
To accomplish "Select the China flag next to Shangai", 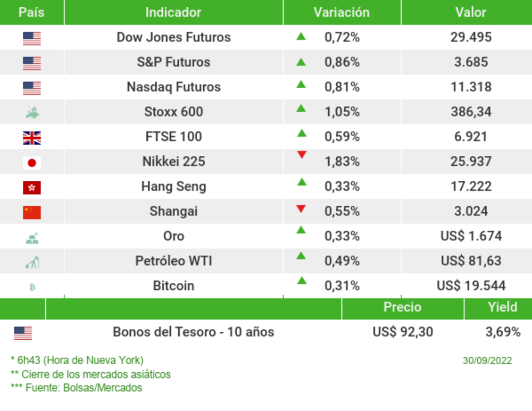I will 32,213.
